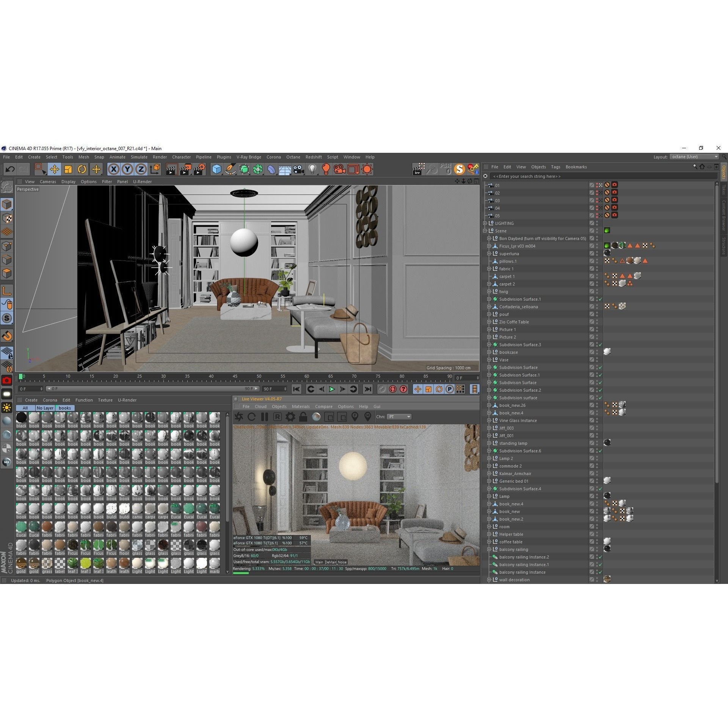The height and width of the screenshot is (728, 728).
Task: Select the Rotate tool
Action: coord(82,169)
